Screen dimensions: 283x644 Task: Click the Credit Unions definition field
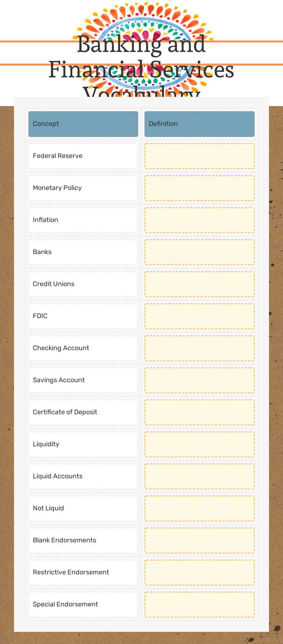[199, 284]
